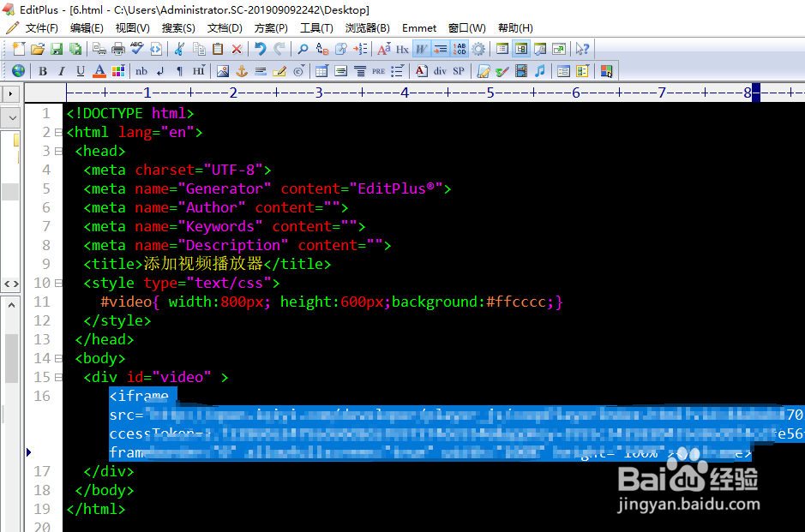Click the Undo arrow icon
805x532 pixels.
tap(261, 49)
